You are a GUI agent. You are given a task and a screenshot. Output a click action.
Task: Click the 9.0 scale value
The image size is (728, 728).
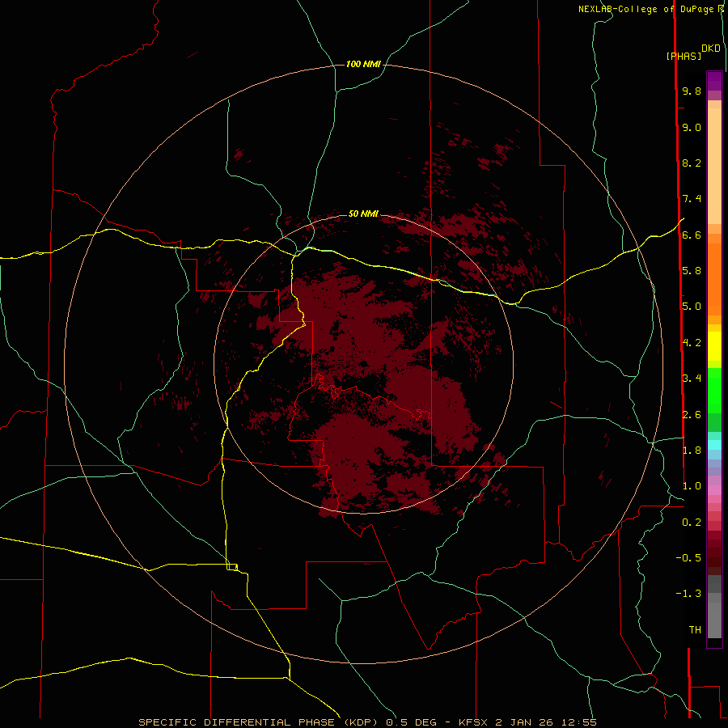692,127
